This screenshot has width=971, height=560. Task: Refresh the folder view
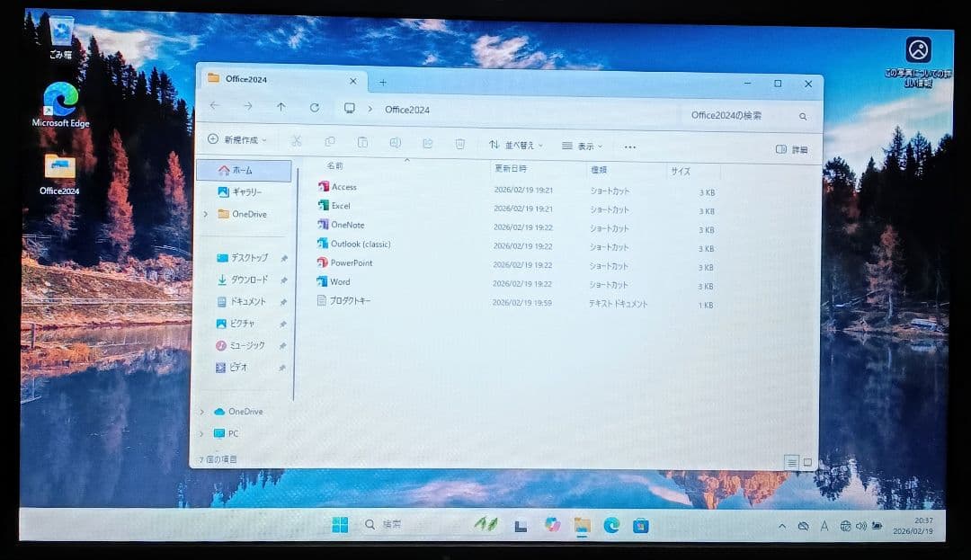(x=315, y=108)
